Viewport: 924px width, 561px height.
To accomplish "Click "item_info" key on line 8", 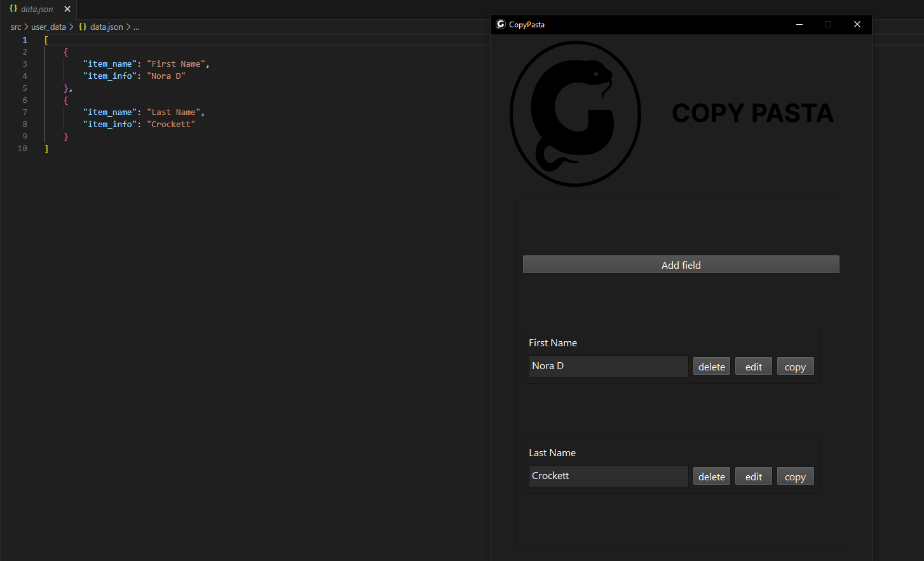I will click(110, 124).
